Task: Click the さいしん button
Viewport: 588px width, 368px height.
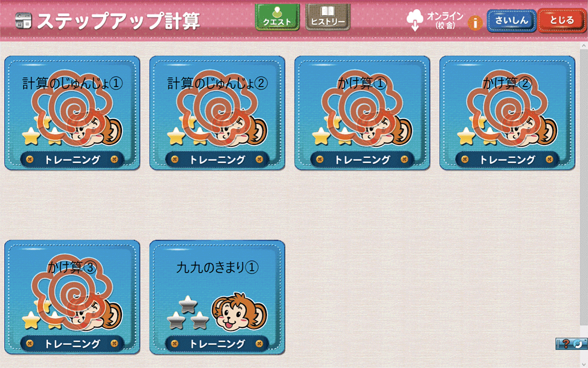Action: (512, 20)
